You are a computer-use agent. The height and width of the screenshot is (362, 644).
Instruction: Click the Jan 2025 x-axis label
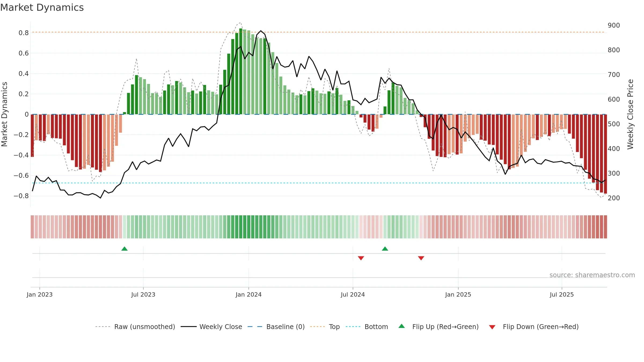[458, 294]
